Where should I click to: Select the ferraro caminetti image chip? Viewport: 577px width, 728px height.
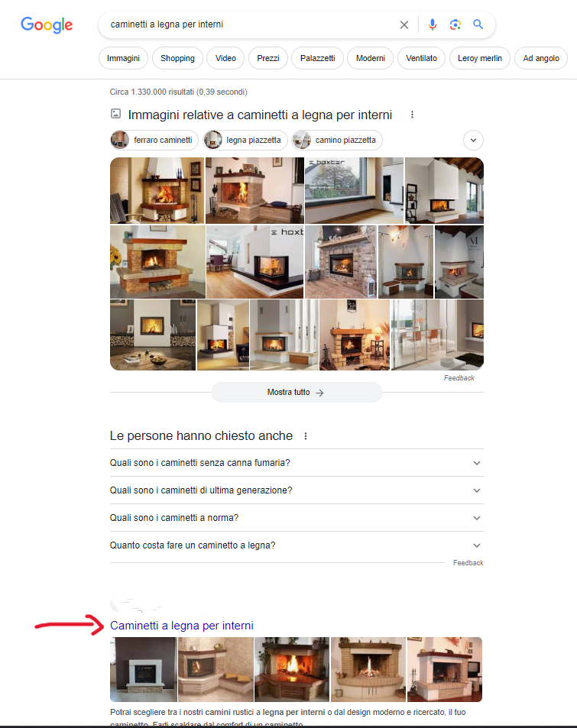tap(154, 141)
